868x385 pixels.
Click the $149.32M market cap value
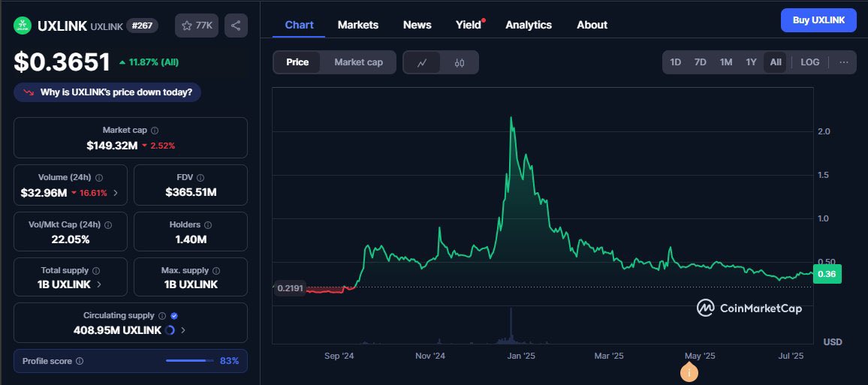click(112, 146)
